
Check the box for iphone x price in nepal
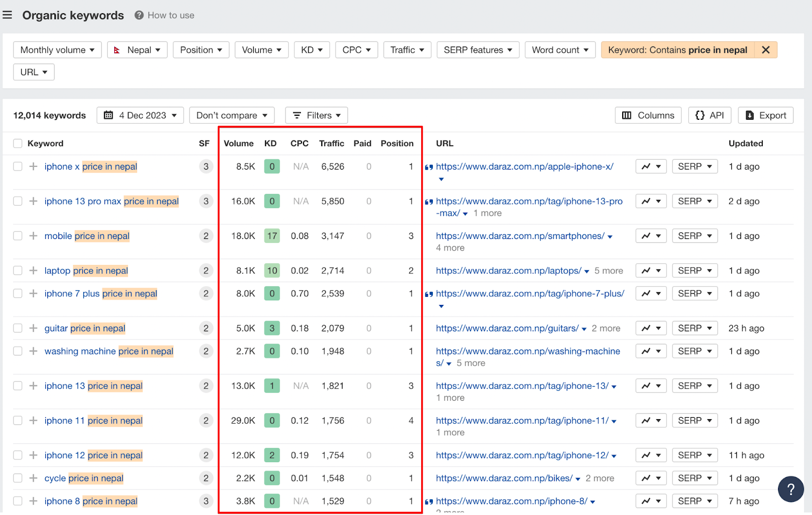point(18,166)
